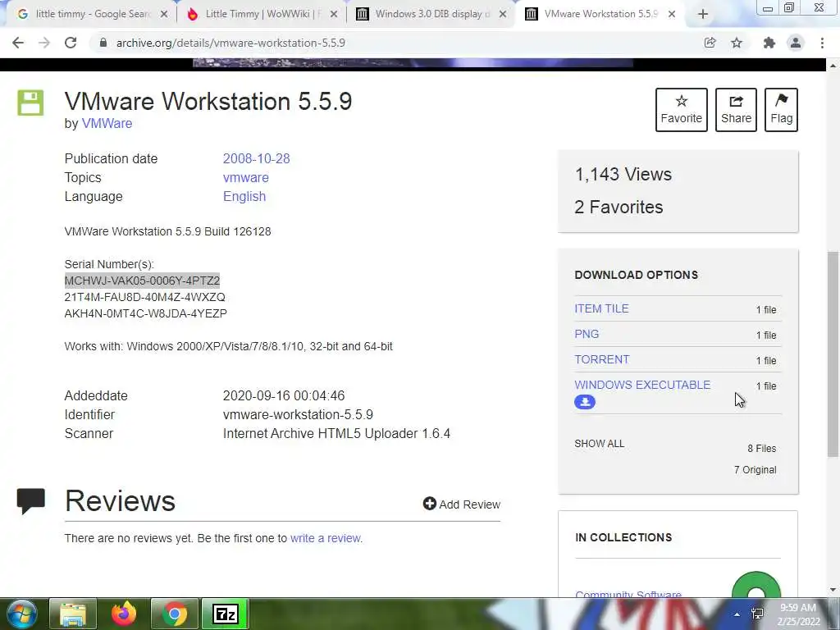
Task: Click the Reviews speech bubble icon
Action: pos(30,501)
